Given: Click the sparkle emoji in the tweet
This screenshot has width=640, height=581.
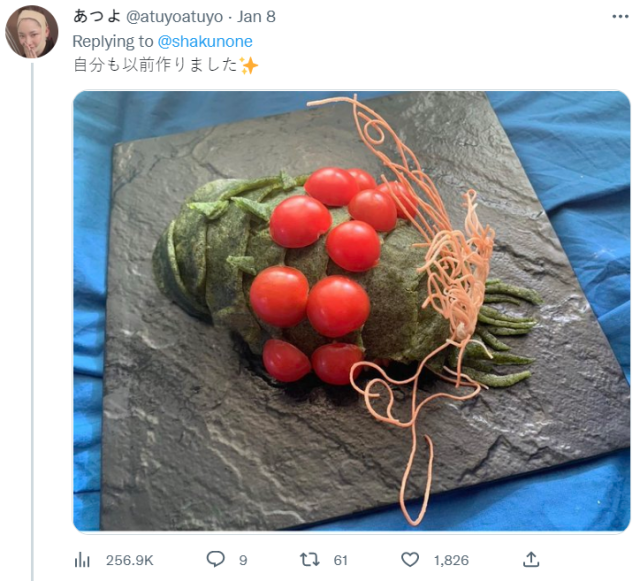Looking at the screenshot, I should (x=248, y=65).
